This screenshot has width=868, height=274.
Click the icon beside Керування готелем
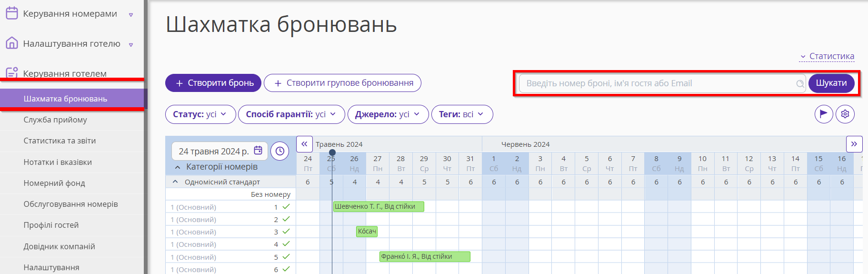click(12, 73)
